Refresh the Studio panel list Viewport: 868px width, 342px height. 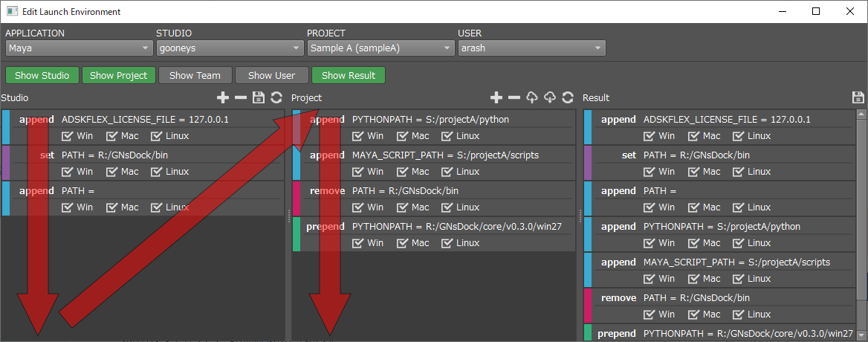point(276,97)
